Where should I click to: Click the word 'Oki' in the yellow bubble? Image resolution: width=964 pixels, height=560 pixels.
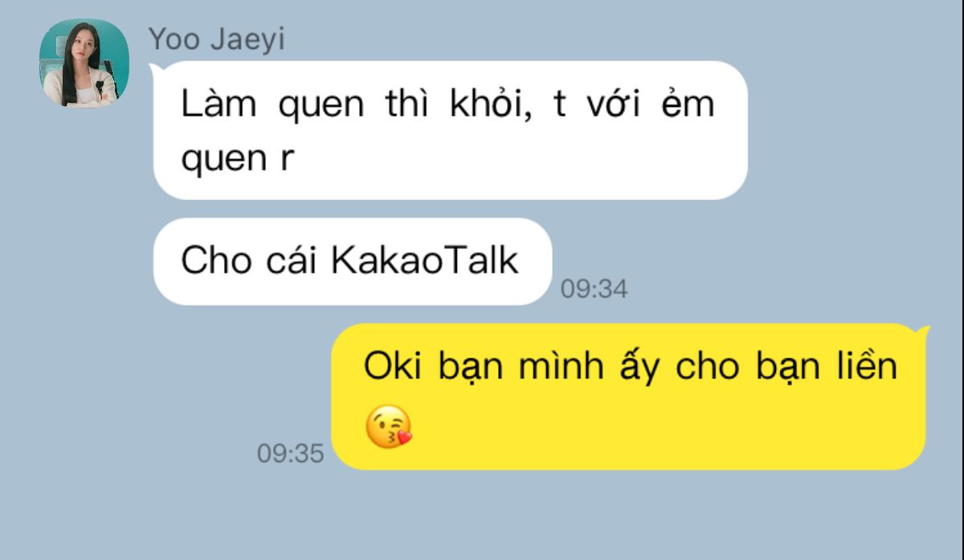point(393,367)
